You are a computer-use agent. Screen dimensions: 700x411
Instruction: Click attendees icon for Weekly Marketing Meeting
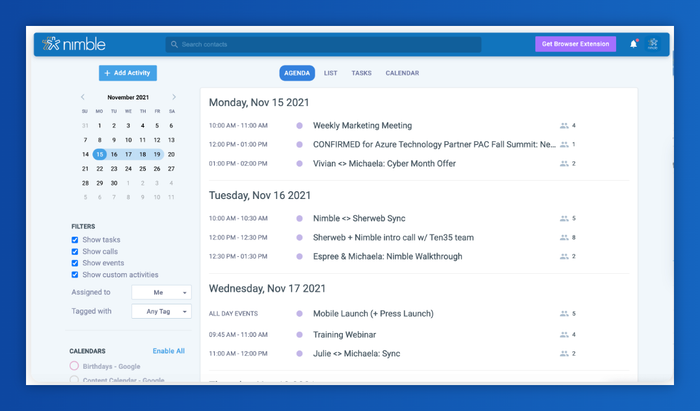coord(564,126)
